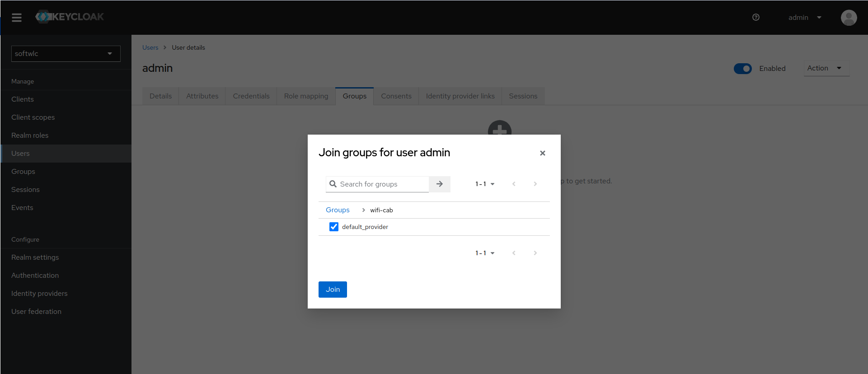
Task: Go to next page in top pagination
Action: click(x=535, y=184)
